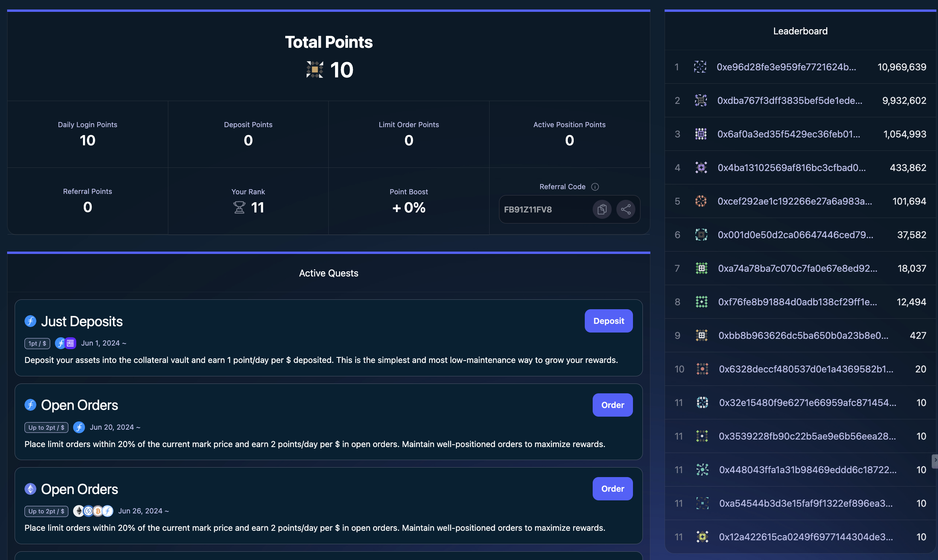Expand the collapsed side panel arrow
Screen dimensions: 938x560
coord(935,460)
